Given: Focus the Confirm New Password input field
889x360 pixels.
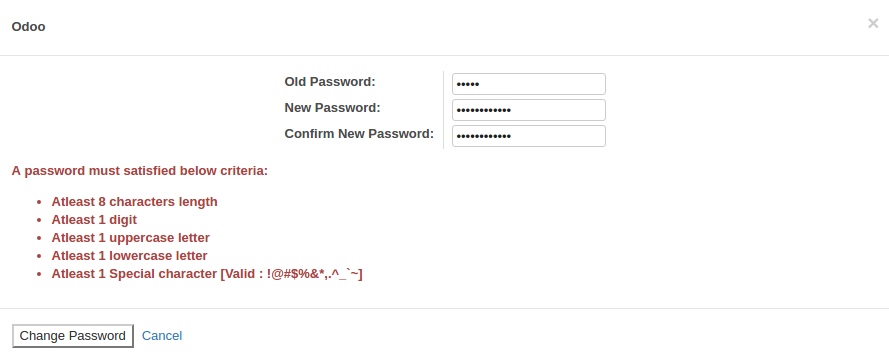Looking at the screenshot, I should click(x=528, y=136).
